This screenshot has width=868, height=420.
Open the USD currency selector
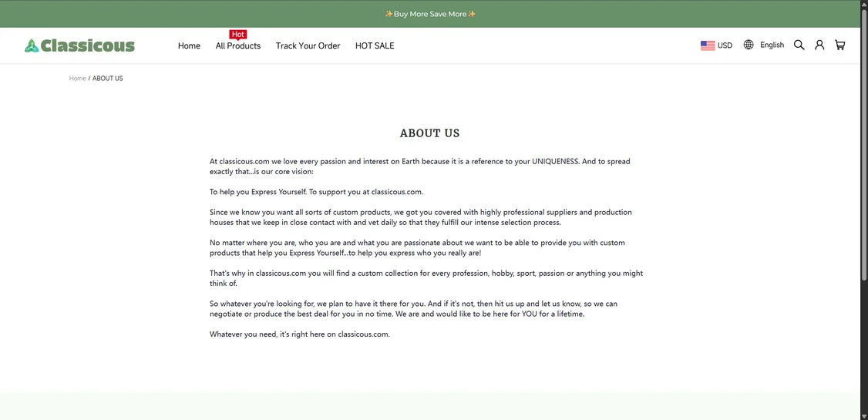tap(716, 45)
